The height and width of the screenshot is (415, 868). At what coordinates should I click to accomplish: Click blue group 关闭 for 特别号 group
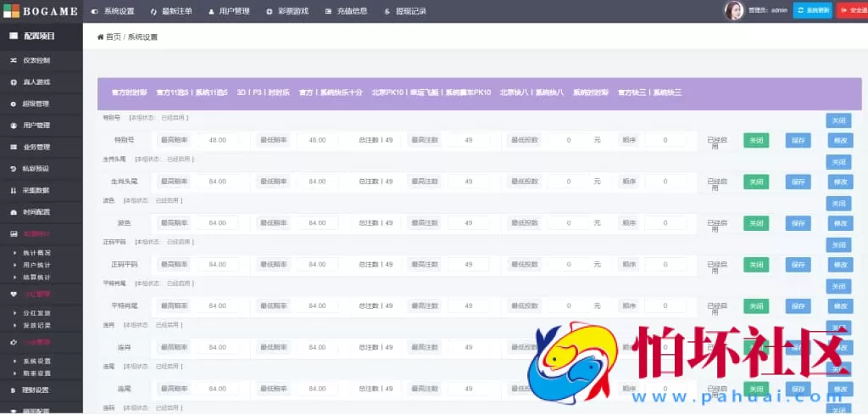click(x=838, y=121)
